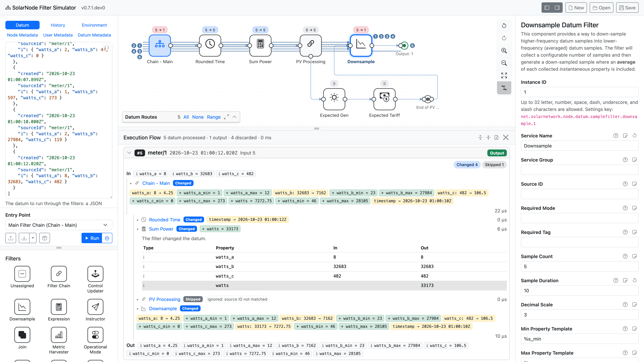Open help for Sample Count setting
Image resolution: width=644 pixels, height=362 pixels.
point(625,256)
